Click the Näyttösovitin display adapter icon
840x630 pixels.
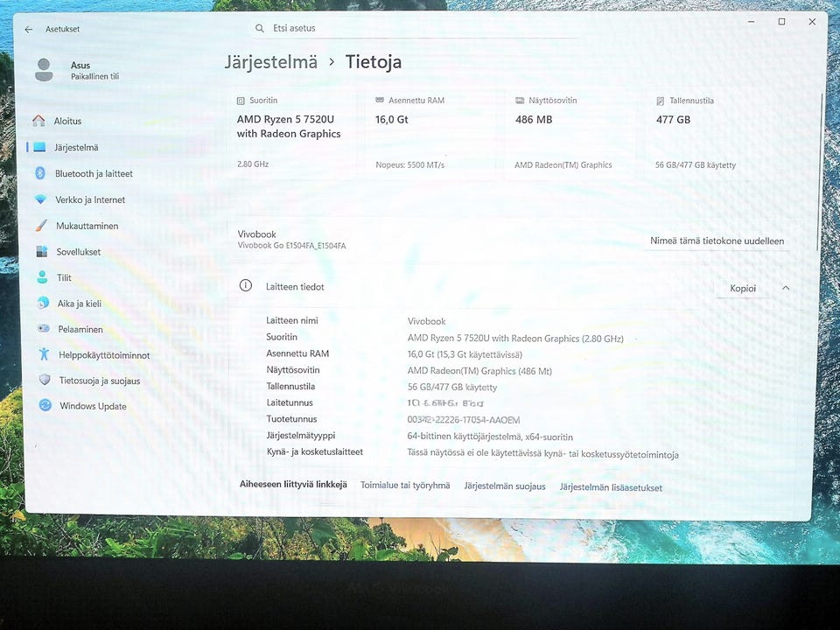coord(519,101)
